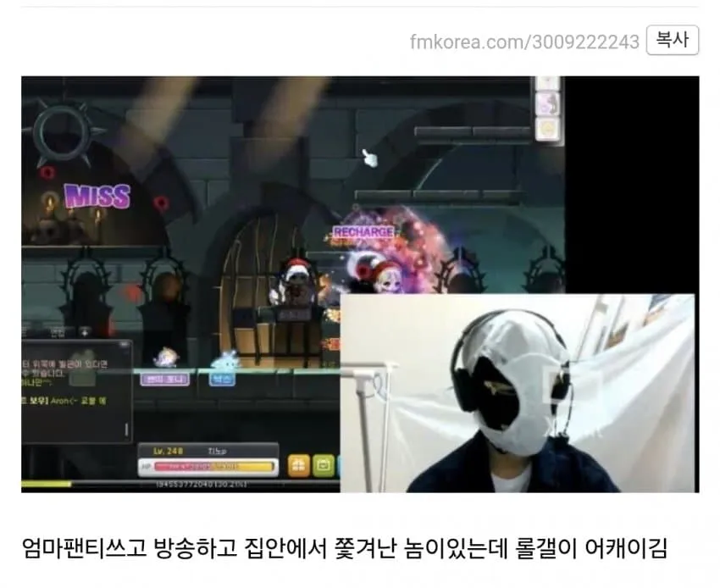
Task: Click the white glove mouse cursor in game
Action: (x=369, y=158)
